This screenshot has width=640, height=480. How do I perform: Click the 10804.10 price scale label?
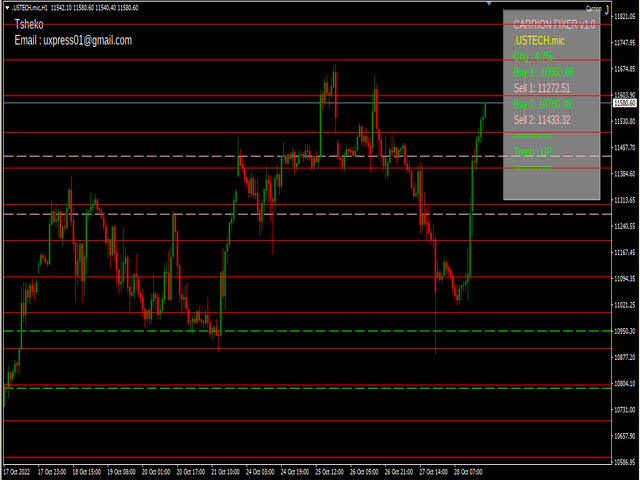pyautogui.click(x=625, y=384)
